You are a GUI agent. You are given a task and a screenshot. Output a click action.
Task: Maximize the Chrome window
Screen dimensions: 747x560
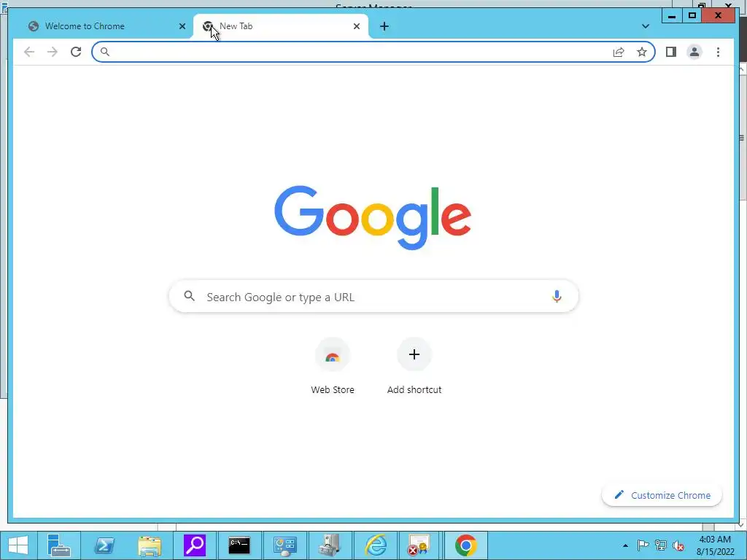(692, 16)
